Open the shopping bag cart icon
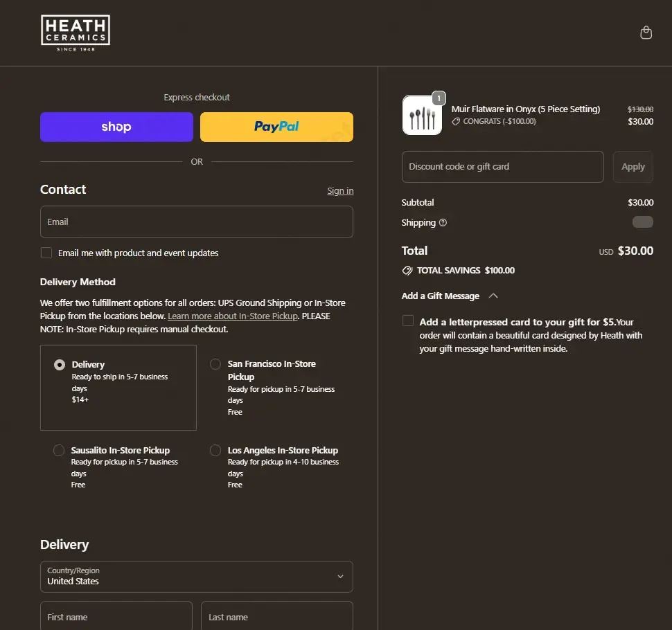The image size is (672, 630). [x=646, y=33]
